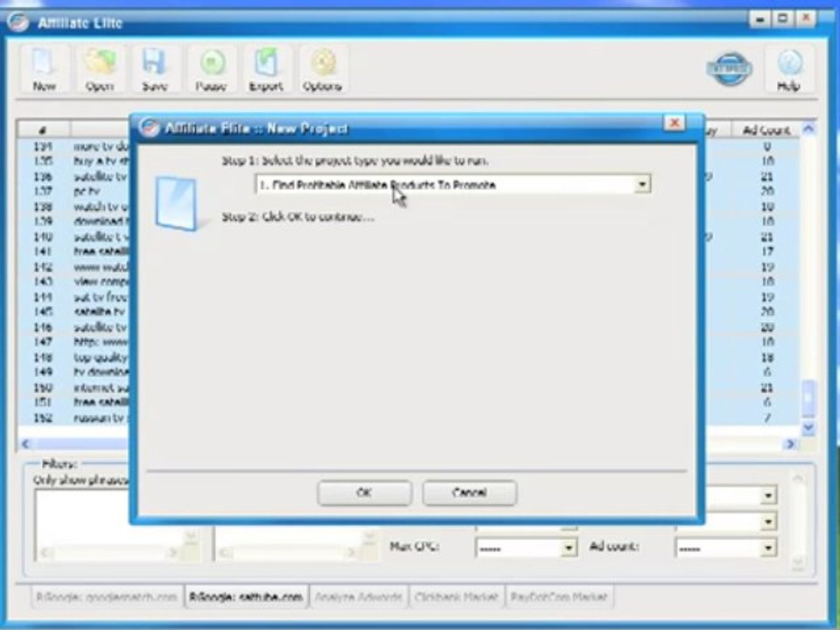Open the Ad count filter dropdown

(768, 548)
